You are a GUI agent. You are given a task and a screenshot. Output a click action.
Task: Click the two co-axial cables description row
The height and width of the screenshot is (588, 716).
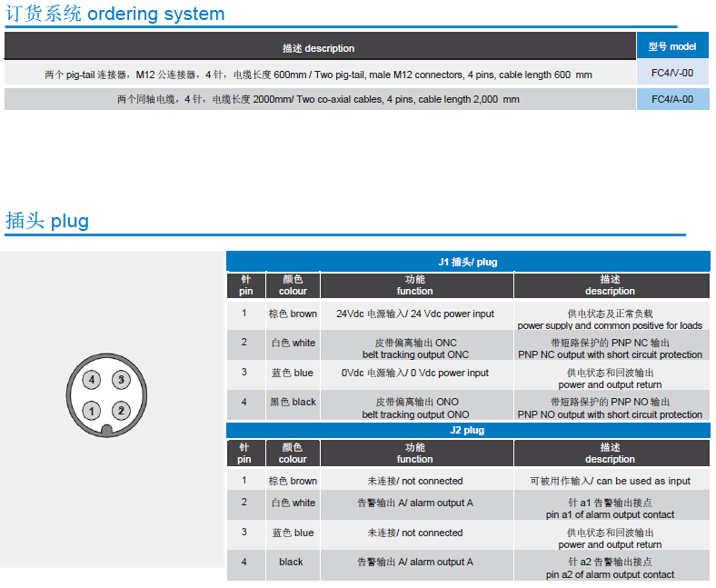(319, 99)
